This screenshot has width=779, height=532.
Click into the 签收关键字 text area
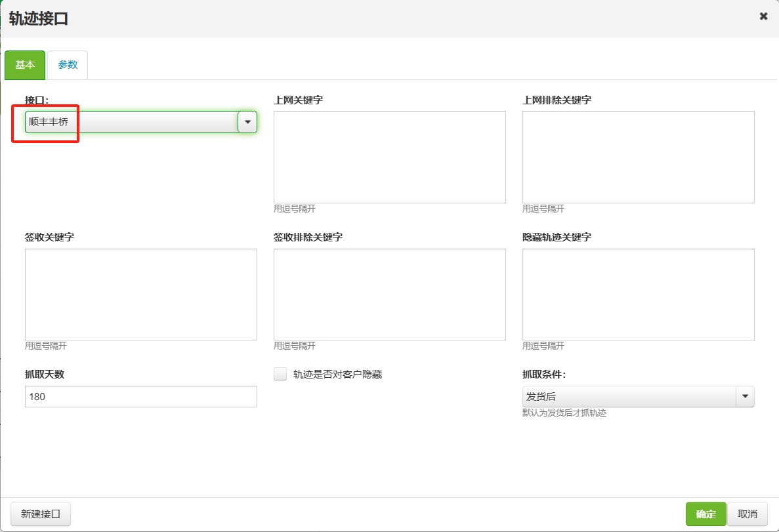tap(141, 295)
